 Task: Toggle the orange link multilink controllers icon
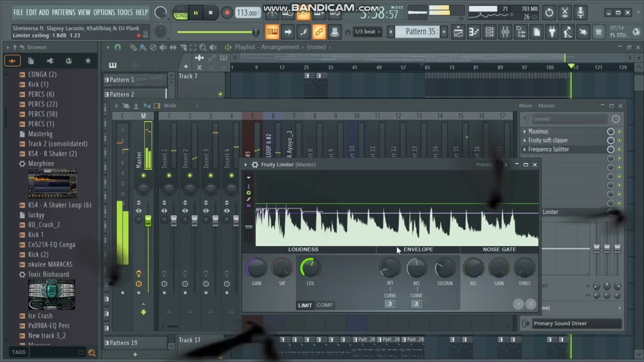[x=319, y=32]
